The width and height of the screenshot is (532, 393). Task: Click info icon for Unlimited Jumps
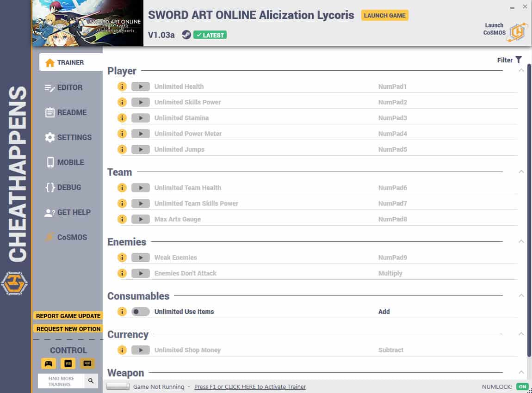click(x=122, y=149)
